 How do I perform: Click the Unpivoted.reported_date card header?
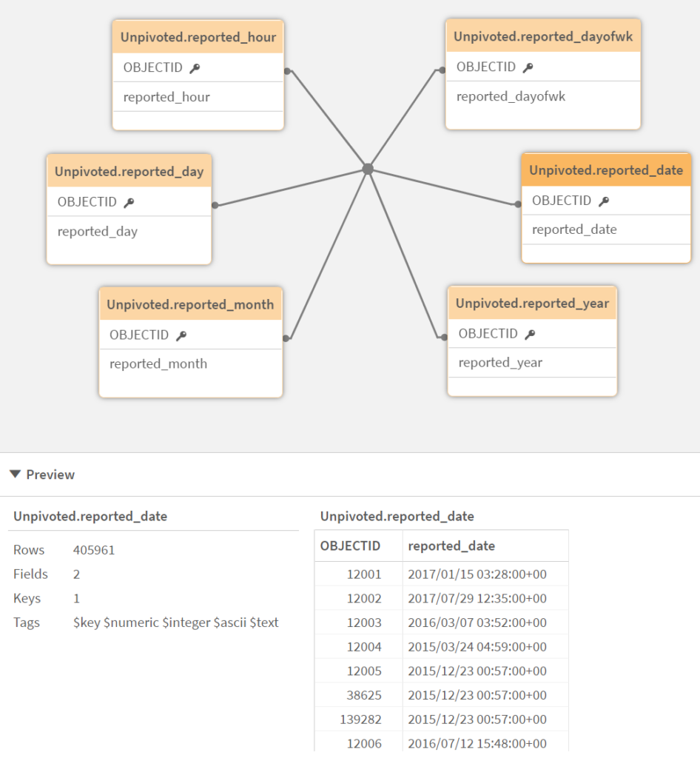pyautogui.click(x=606, y=170)
